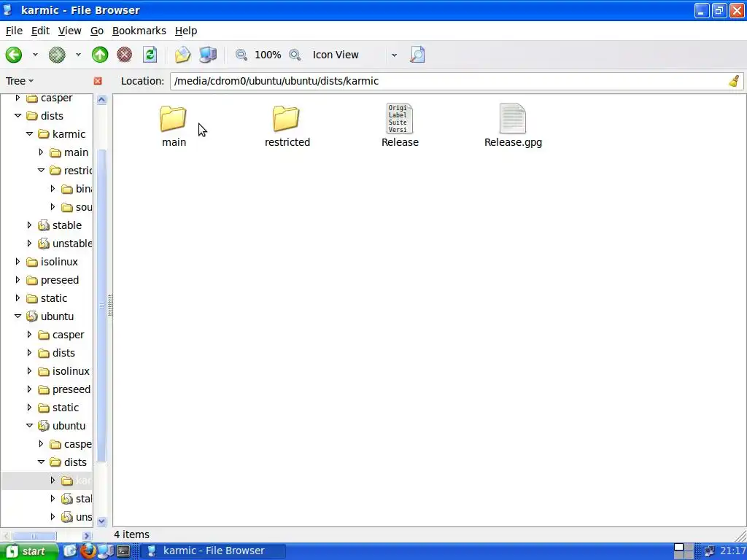Open the File menu
747x560 pixels.
(x=14, y=31)
